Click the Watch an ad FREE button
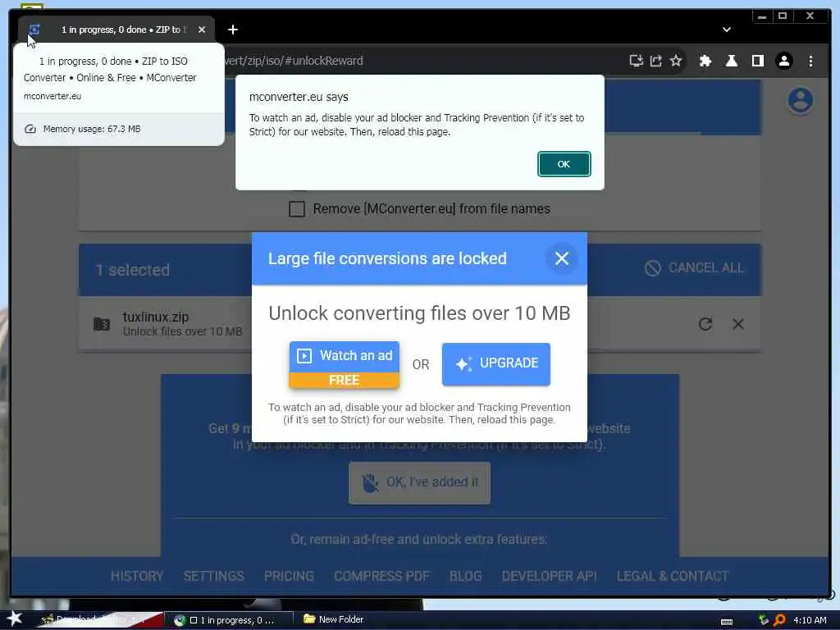Screen dimensions: 840x630 pos(344,365)
